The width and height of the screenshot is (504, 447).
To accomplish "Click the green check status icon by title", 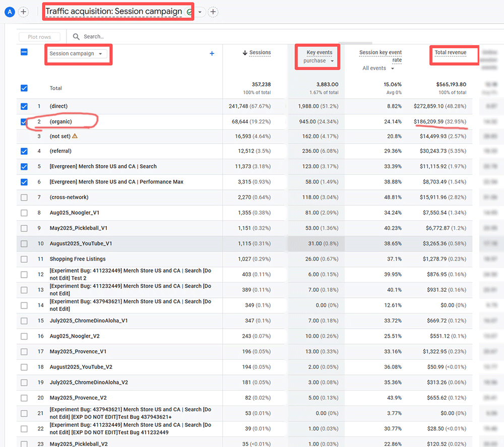I will (x=189, y=12).
